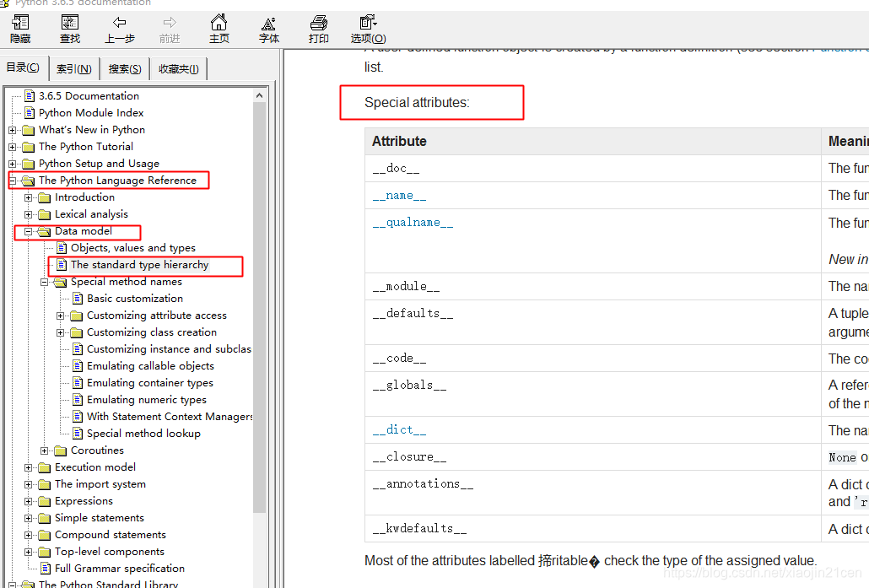Click the Basic customization page icon
Image resolution: width=869 pixels, height=588 pixels.
click(x=78, y=299)
